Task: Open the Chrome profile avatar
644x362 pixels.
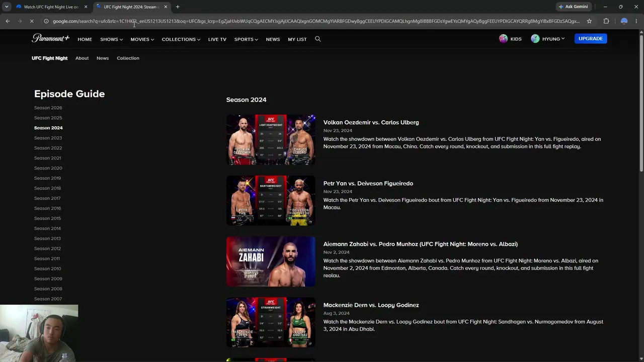Action: [x=624, y=21]
